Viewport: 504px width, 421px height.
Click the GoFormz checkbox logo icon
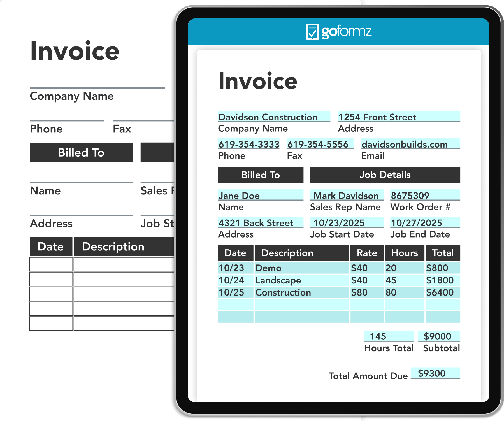(x=312, y=32)
